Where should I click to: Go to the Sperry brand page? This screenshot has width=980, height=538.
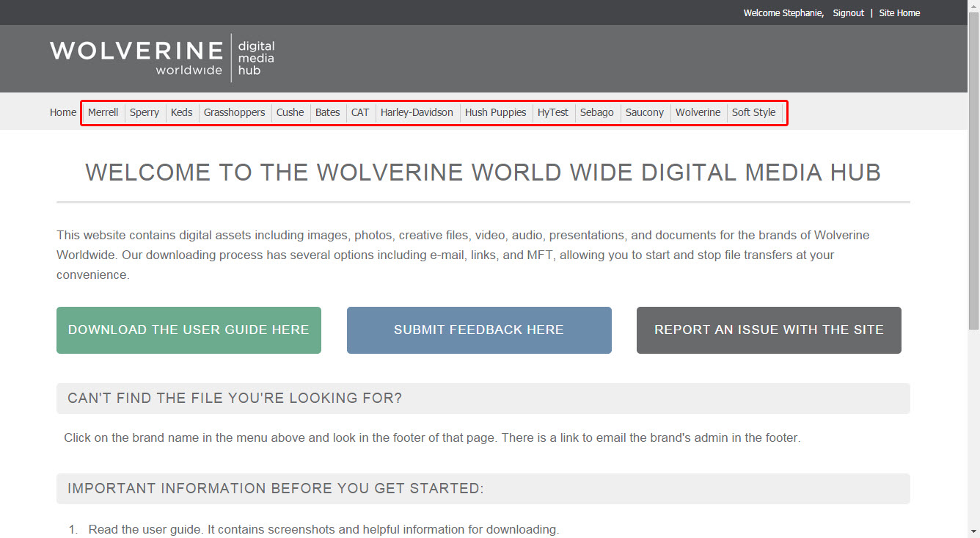pyautogui.click(x=145, y=112)
